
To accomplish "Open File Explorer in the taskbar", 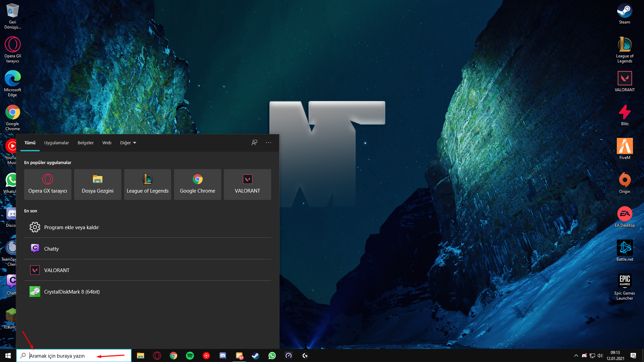I will coord(141,356).
